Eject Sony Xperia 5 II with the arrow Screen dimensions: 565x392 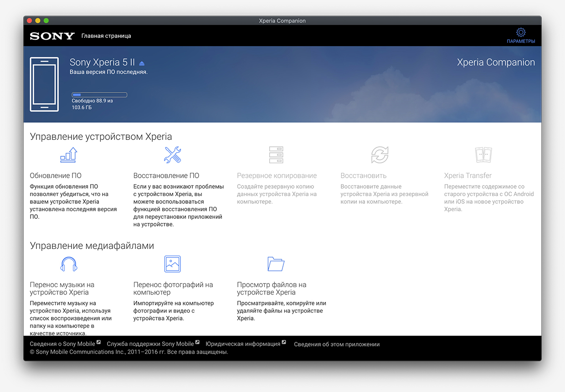(x=142, y=63)
